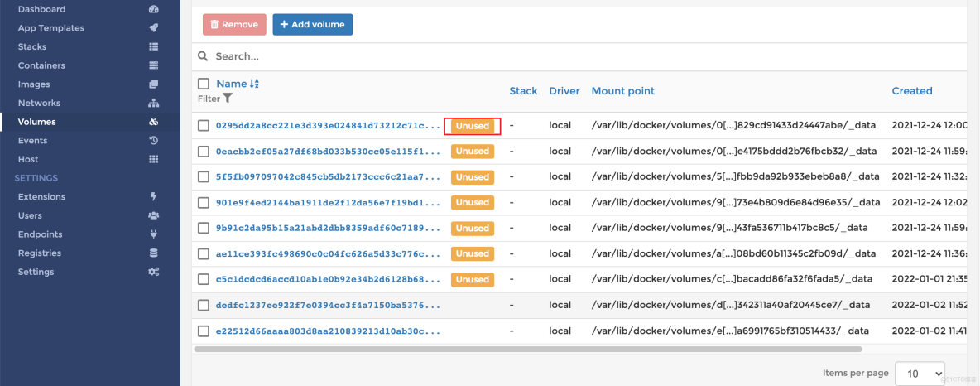The image size is (980, 386).
Task: Sort by Mount point column header
Action: [x=623, y=91]
